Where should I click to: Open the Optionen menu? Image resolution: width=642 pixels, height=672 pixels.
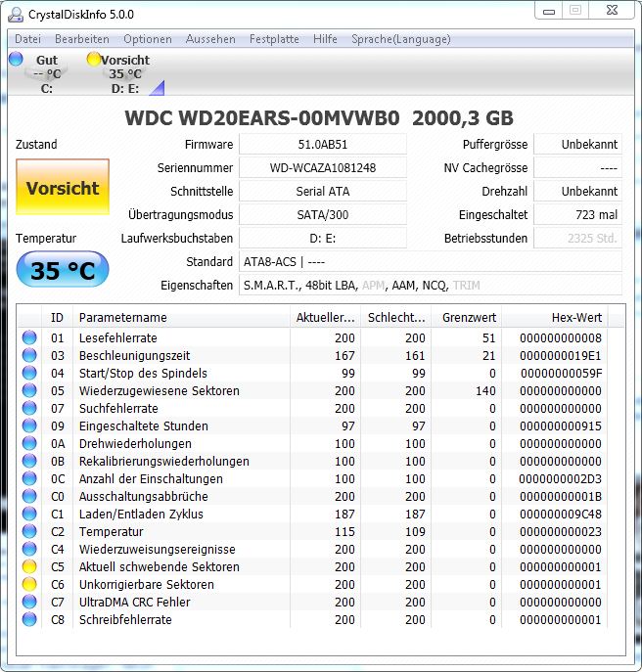tap(148, 39)
